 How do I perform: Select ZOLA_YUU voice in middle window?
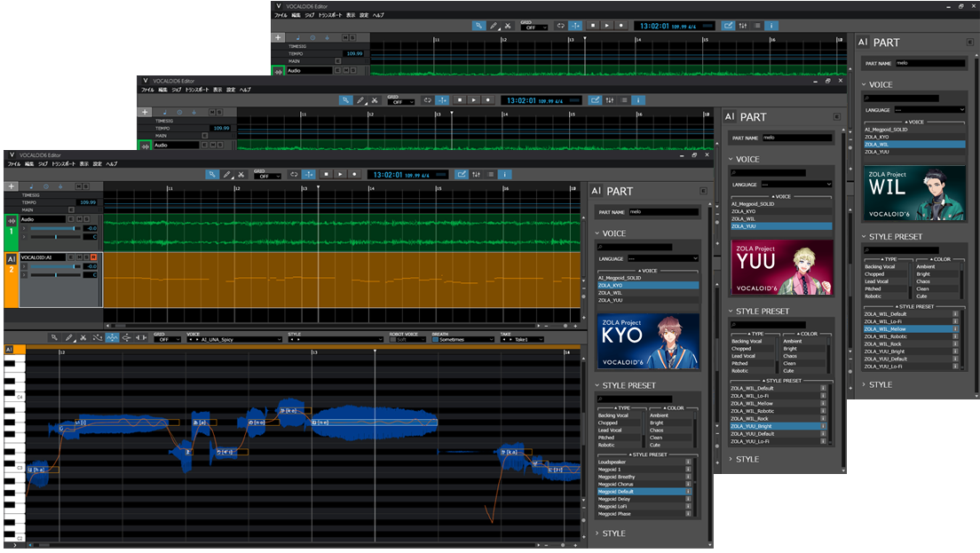point(781,226)
